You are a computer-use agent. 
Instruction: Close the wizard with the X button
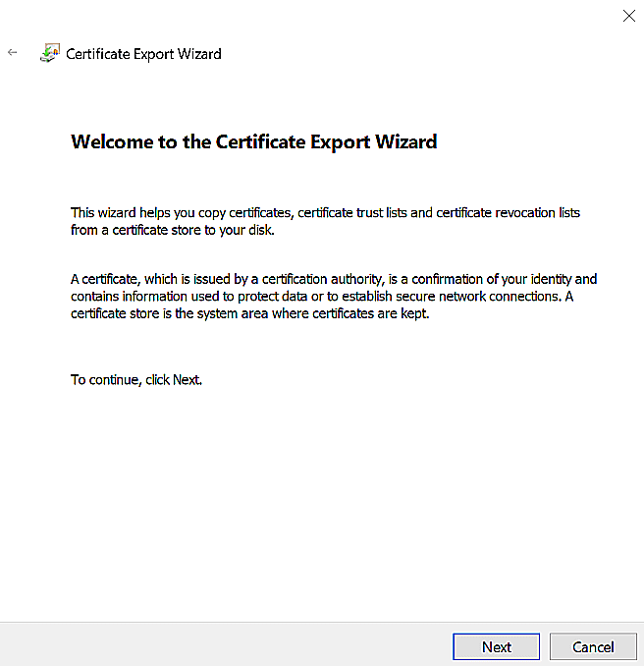tap(628, 16)
